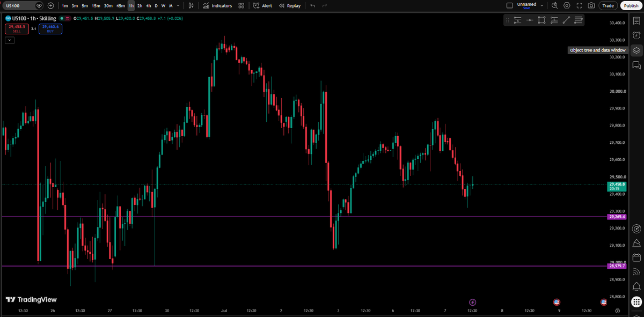Click the blue BUY 29,460.6 button
Viewport: 644px width, 317px height.
tap(50, 29)
